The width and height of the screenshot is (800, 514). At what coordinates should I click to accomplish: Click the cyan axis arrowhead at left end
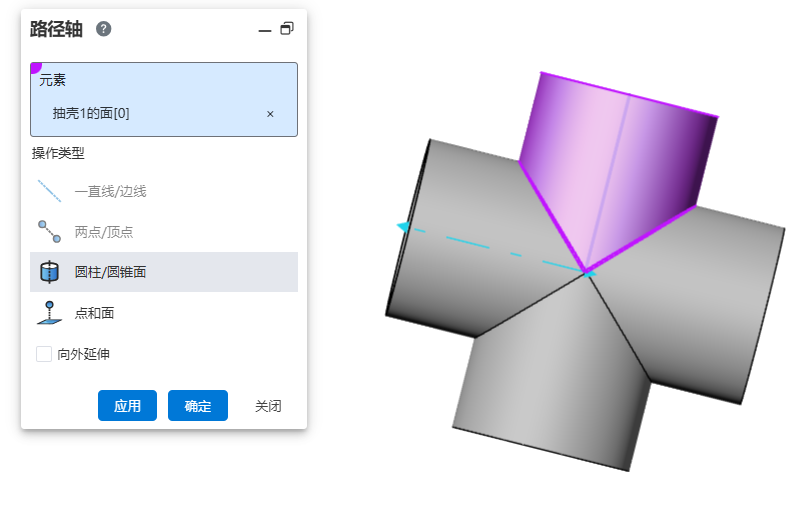[x=403, y=227]
